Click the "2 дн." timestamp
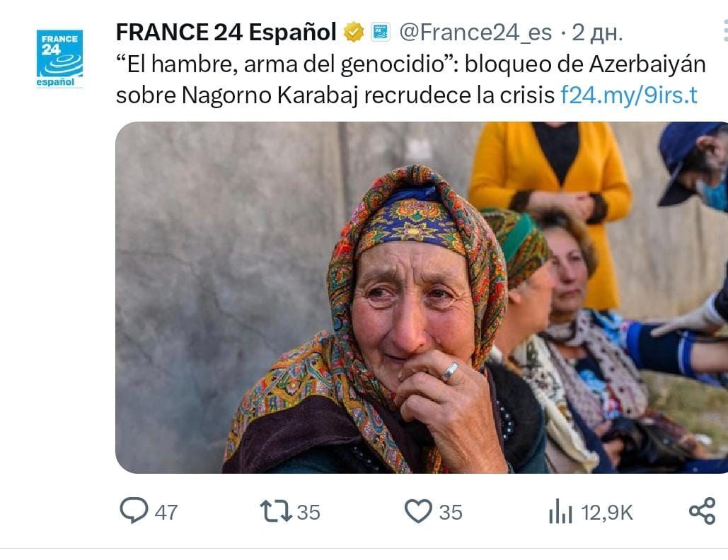728x560 pixels. (597, 32)
